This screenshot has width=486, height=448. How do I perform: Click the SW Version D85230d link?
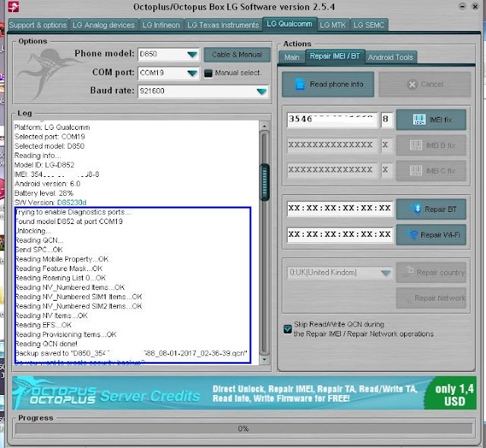[x=71, y=203]
